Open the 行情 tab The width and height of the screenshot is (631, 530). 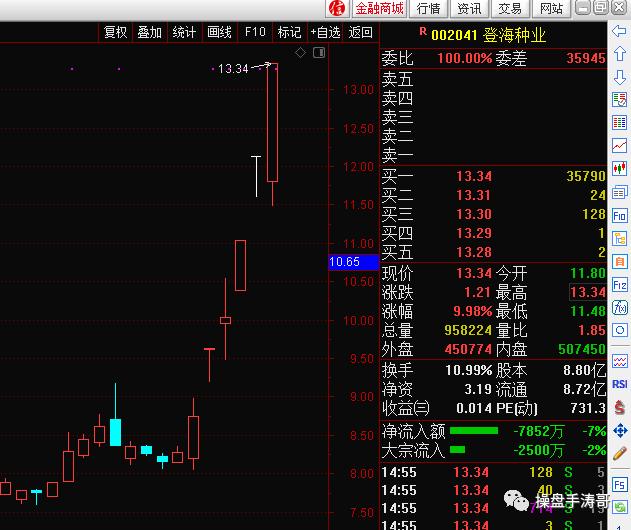pos(429,8)
